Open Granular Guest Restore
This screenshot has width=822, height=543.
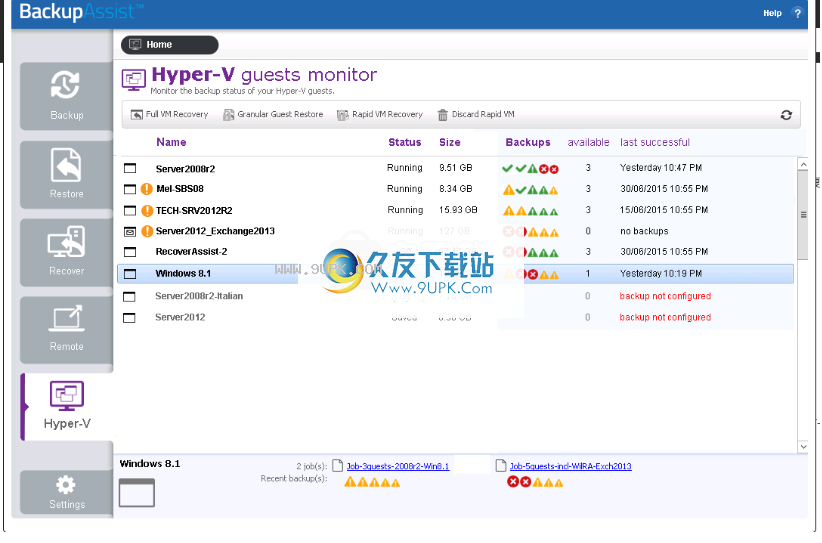(273, 114)
